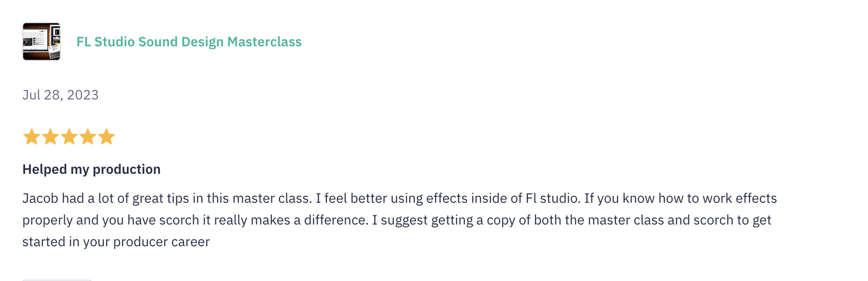This screenshot has width=868, height=281.
Task: Click the Jul 28, 2023 review date
Action: coord(60,95)
